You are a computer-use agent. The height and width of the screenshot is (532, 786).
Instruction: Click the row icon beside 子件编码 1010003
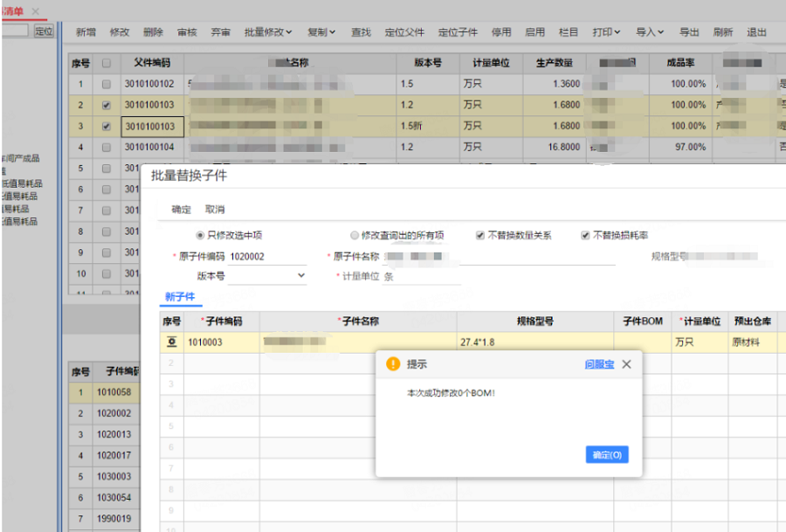[x=172, y=342]
